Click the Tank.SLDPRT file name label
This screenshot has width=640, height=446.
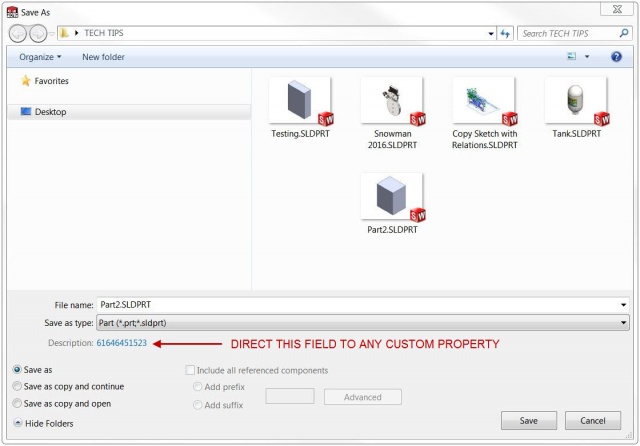[576, 134]
